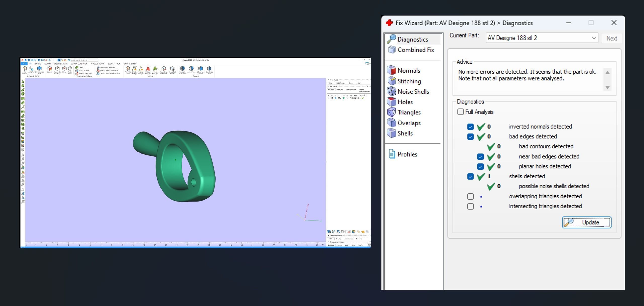Check overlapping triangles detection box
This screenshot has height=306, width=644.
click(x=470, y=196)
